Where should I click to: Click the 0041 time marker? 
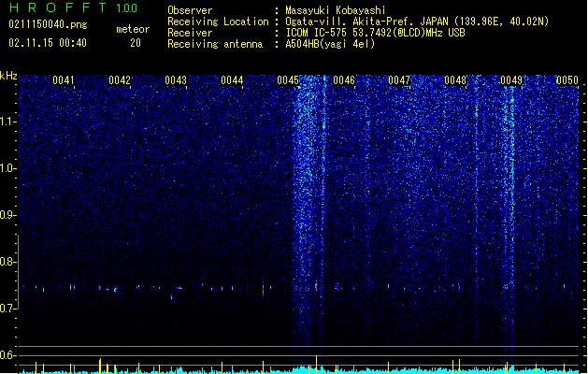pyautogui.click(x=64, y=79)
